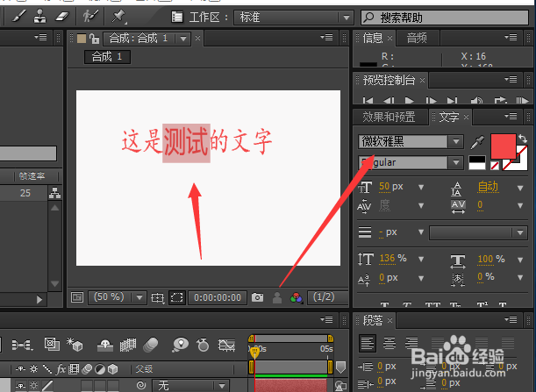Toggle auto-keyframe stopwatch icon
Viewport: 536px width, 392px height.
click(203, 345)
